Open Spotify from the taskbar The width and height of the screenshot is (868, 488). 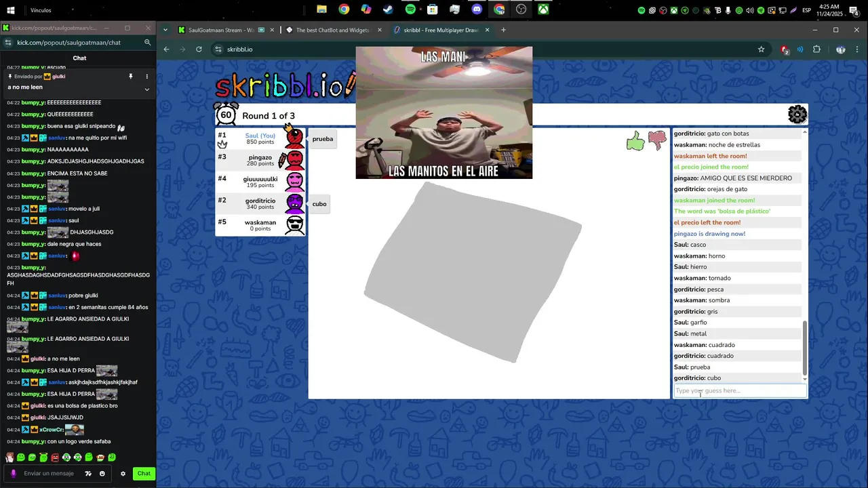click(x=410, y=9)
